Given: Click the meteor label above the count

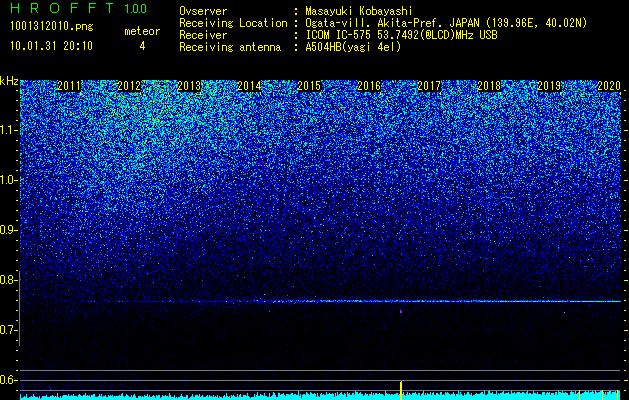Looking at the screenshot, I should point(142,31).
